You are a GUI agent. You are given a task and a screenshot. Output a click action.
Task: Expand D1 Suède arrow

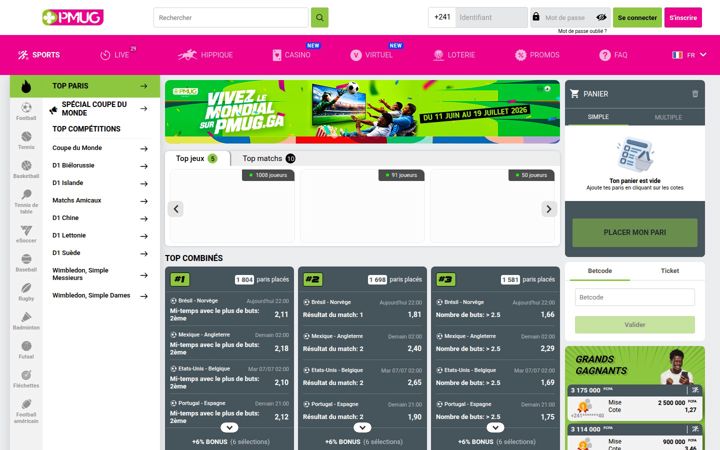click(144, 253)
